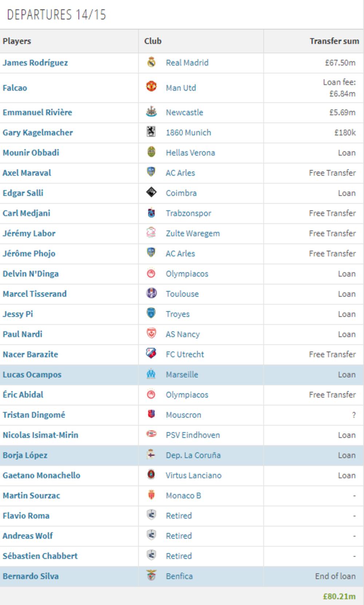Select the Monaco B badge icon
This screenshot has height=605, width=364.
(151, 495)
